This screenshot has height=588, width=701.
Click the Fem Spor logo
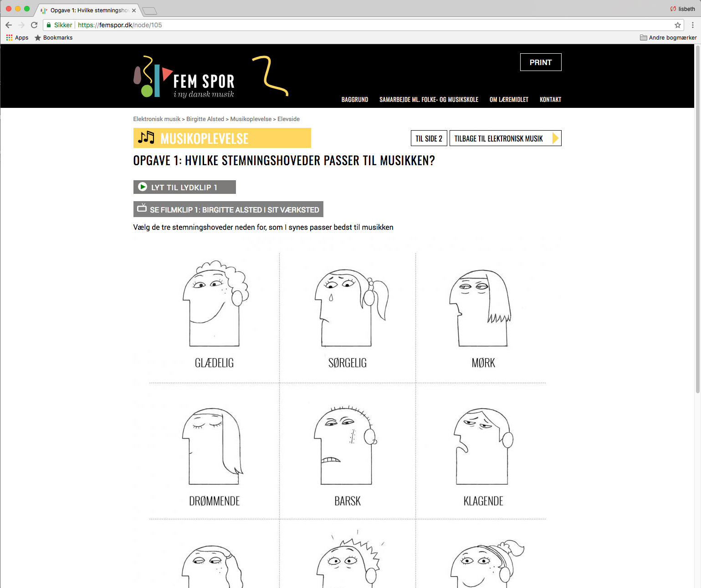(184, 76)
